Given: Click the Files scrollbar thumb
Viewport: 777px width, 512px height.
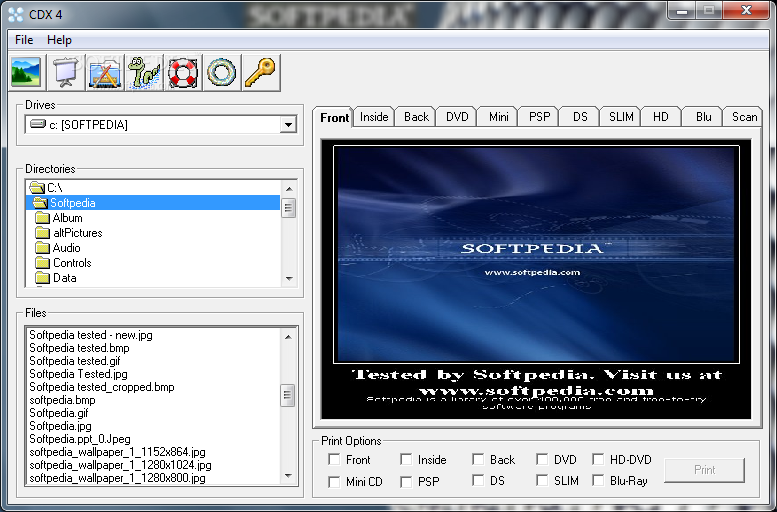Looking at the screenshot, I should [x=288, y=395].
